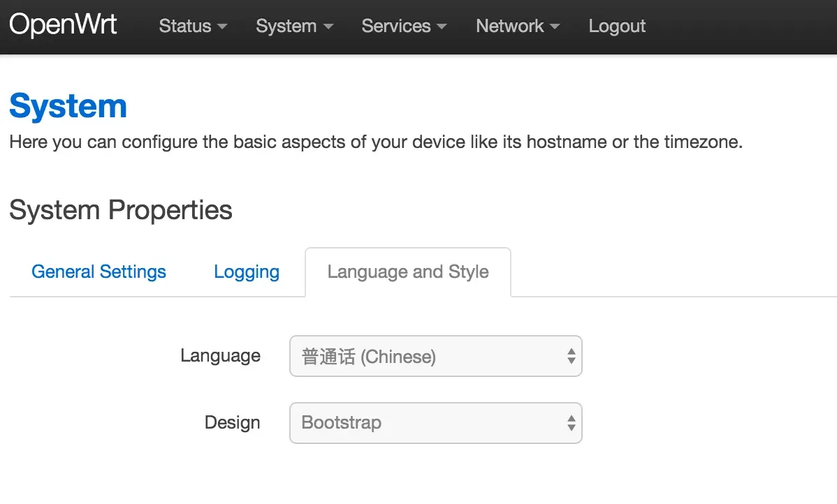Select the Language and Style tab
Screen dimensions: 837x504
[408, 272]
